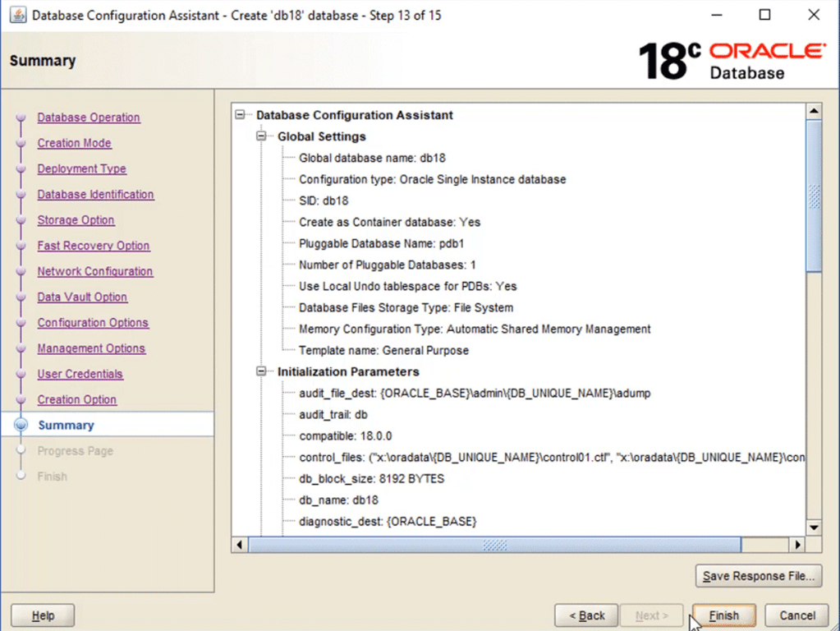
Task: Click the vertical scrollbar thumb
Action: pos(814,196)
